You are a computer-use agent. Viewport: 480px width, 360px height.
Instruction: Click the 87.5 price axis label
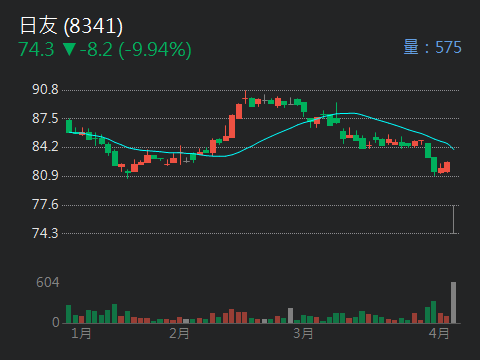[45, 118]
